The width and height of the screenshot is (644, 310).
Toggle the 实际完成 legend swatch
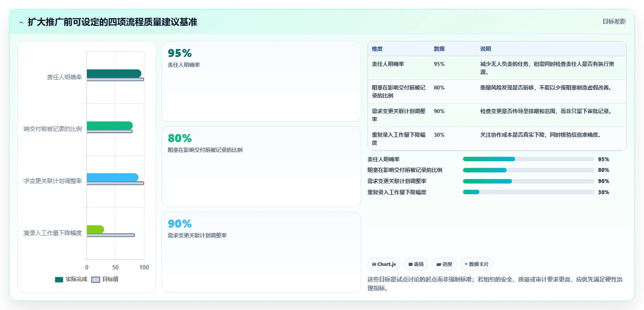pyautogui.click(x=59, y=280)
